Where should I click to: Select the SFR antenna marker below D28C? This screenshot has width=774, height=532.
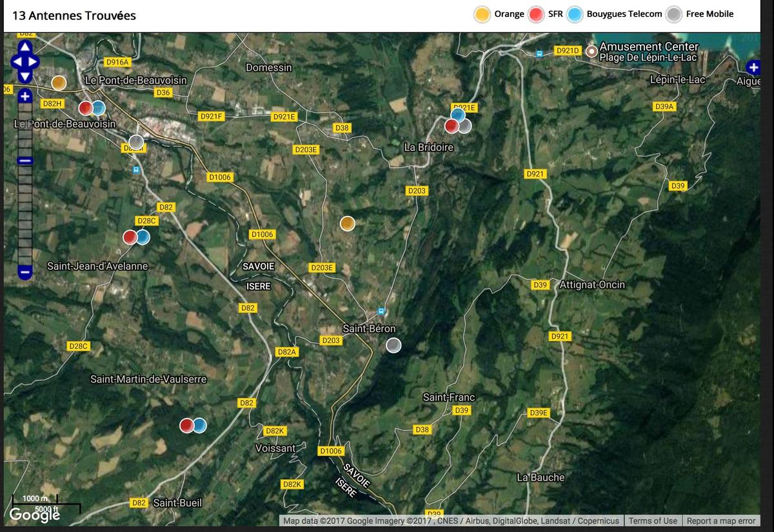tap(130, 237)
